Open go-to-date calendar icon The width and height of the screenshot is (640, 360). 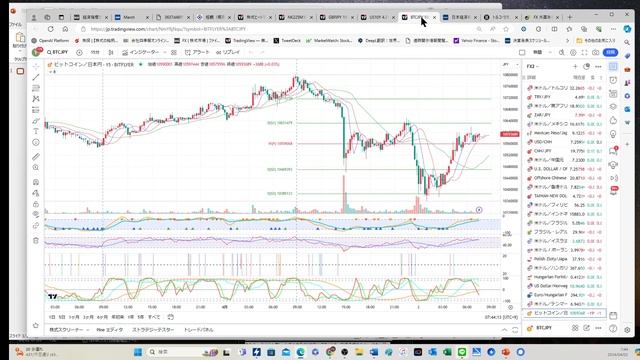click(x=171, y=317)
